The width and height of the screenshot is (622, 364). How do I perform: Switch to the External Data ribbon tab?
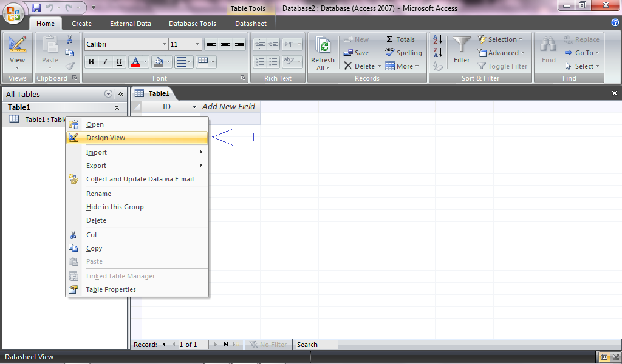click(x=131, y=24)
